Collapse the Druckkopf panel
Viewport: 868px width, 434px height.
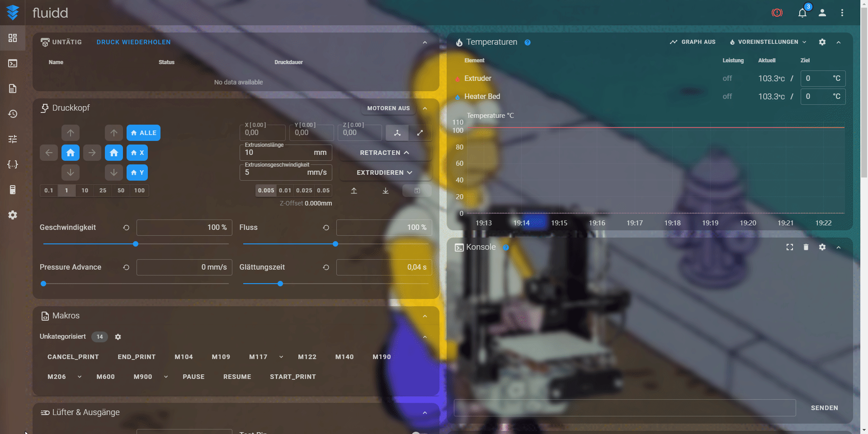[425, 108]
